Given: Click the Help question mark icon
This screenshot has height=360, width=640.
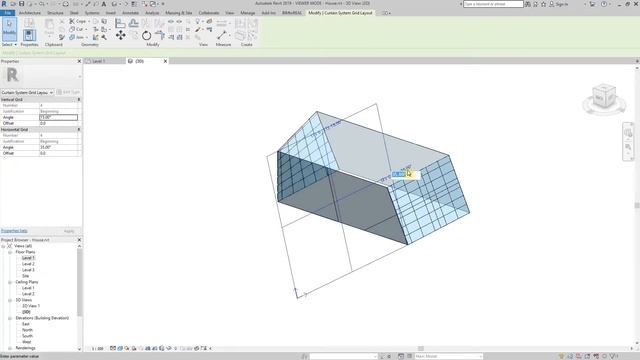Looking at the screenshot, I should (604, 4).
